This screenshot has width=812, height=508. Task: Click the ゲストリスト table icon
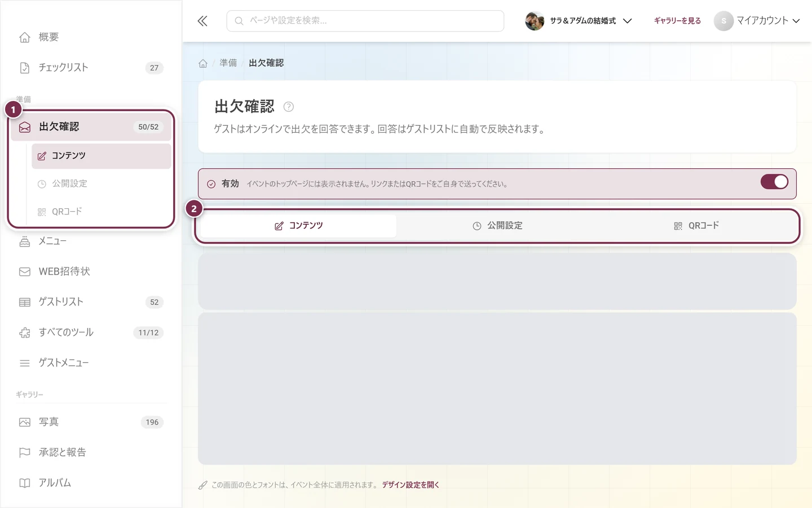[25, 302]
